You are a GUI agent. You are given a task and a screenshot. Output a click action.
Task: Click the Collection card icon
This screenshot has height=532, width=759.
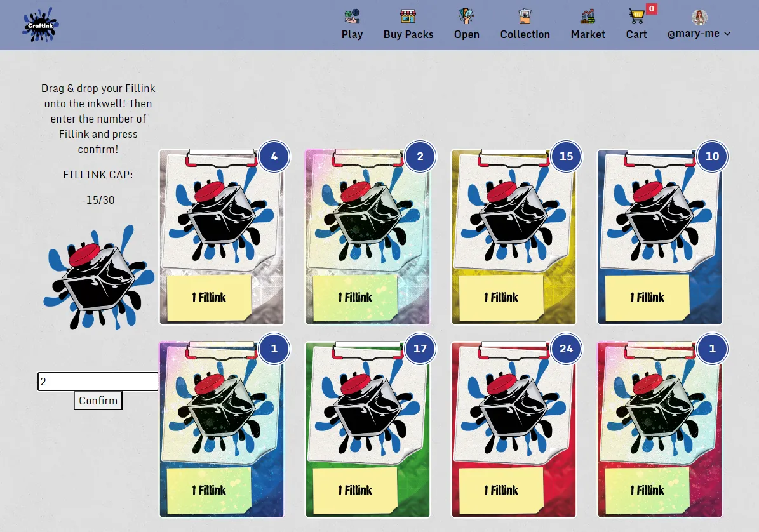pos(525,17)
